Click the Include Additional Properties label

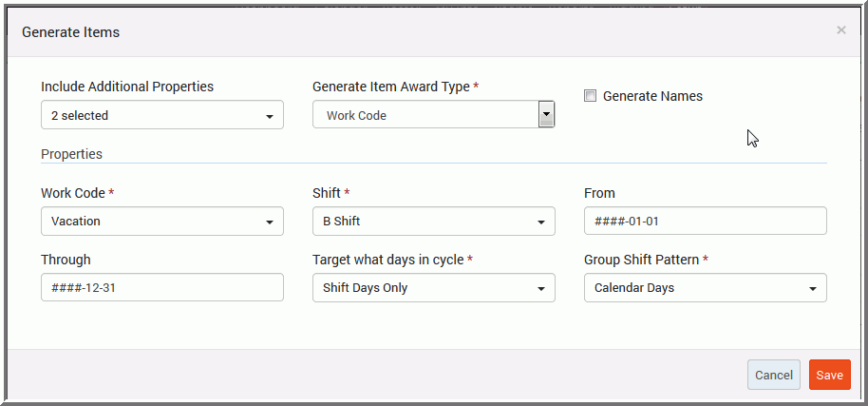pyautogui.click(x=127, y=87)
